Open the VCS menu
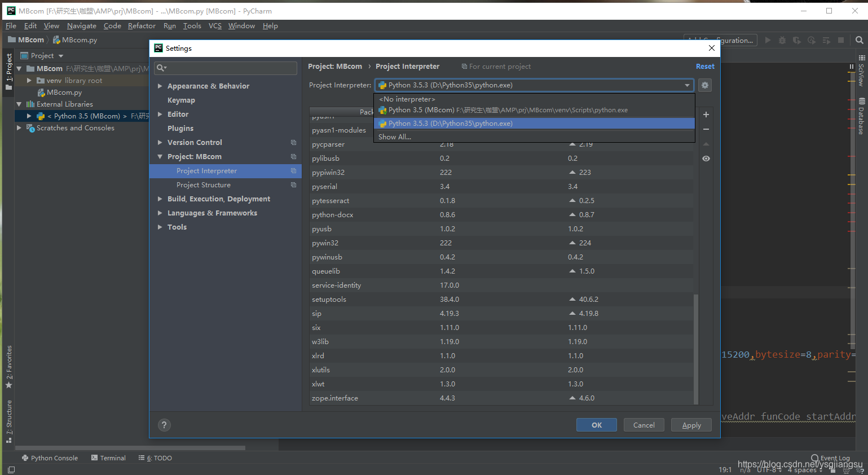Viewport: 868px width, 475px height. tap(215, 26)
